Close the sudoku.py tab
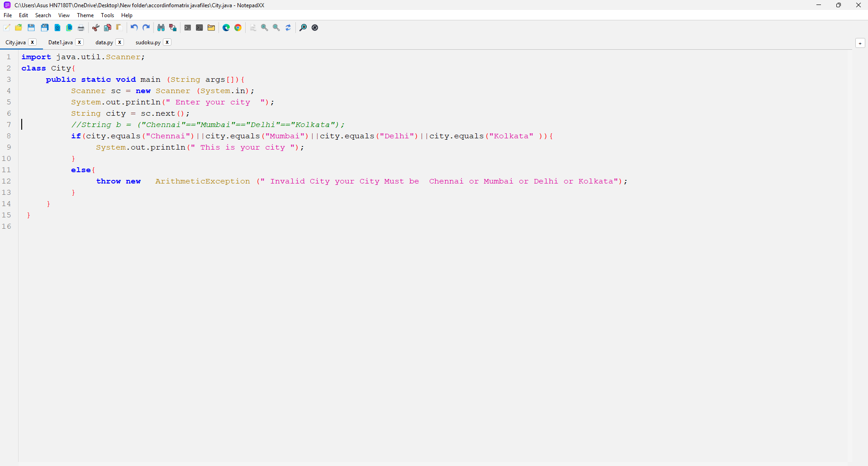868x466 pixels. [167, 42]
